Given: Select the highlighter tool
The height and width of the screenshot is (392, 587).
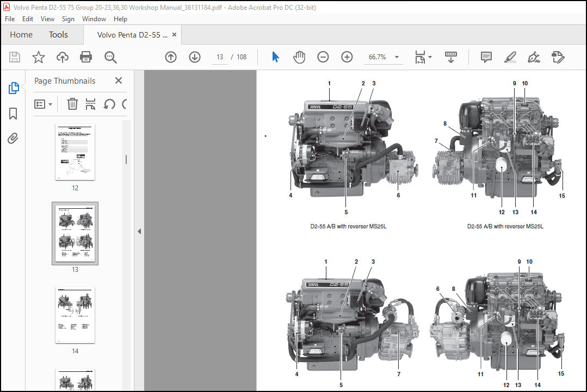Looking at the screenshot, I should [510, 57].
